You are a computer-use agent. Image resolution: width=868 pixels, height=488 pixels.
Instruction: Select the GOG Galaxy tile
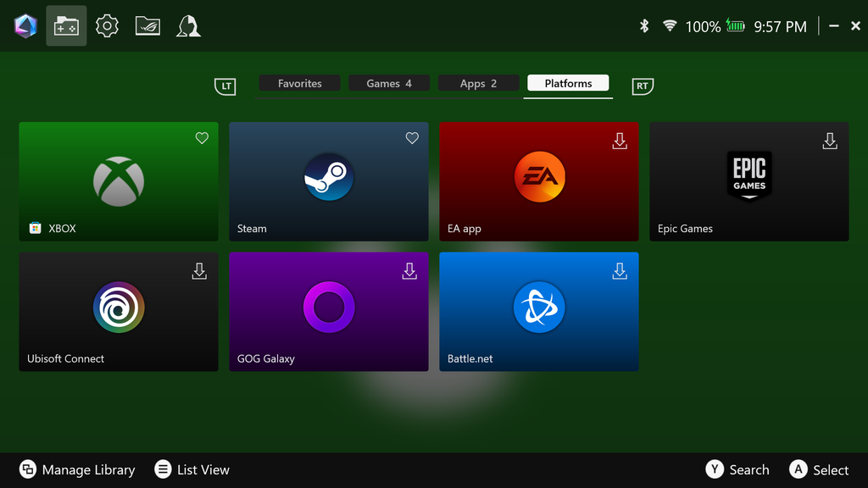(x=329, y=312)
